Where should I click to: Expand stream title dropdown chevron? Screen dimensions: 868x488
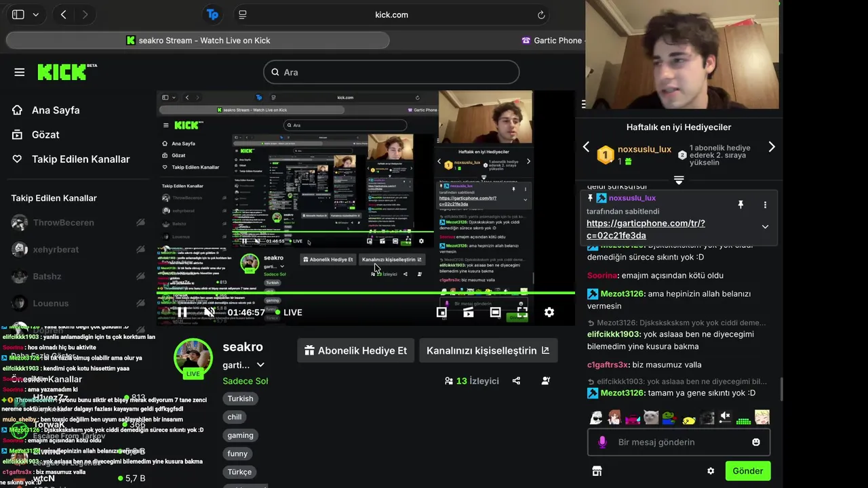tap(260, 365)
